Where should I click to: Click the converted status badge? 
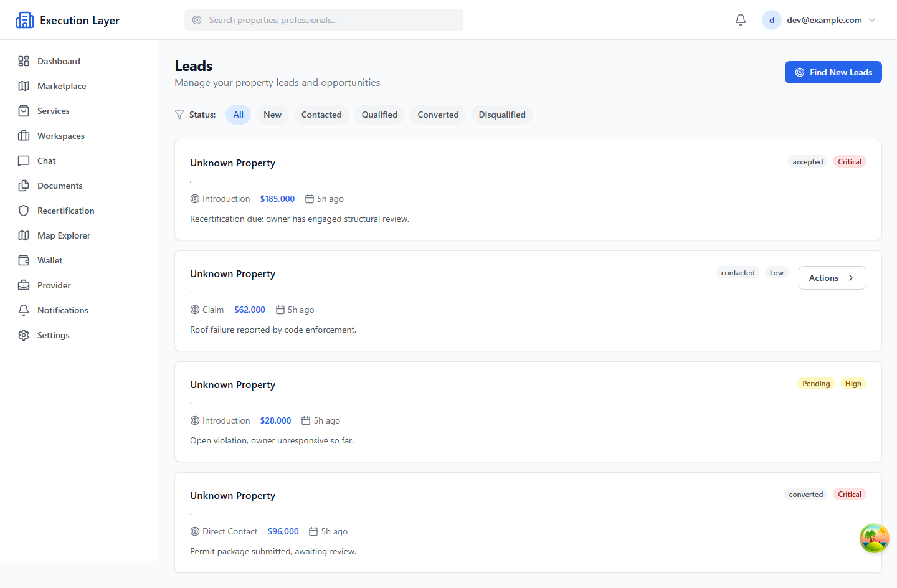click(x=806, y=495)
